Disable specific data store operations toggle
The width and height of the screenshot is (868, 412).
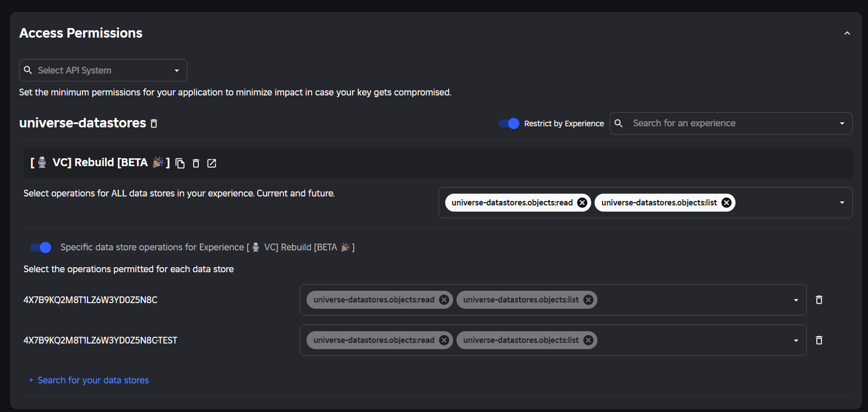tap(41, 248)
